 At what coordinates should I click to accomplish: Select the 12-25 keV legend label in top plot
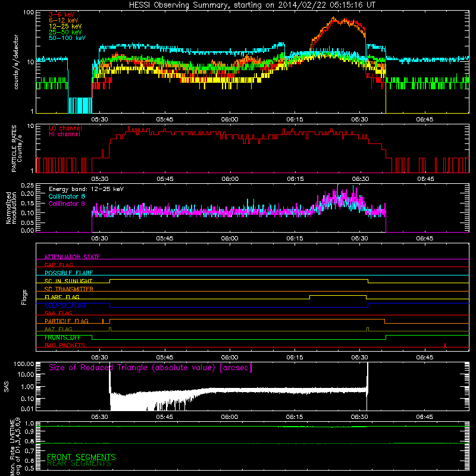pyautogui.click(x=65, y=26)
